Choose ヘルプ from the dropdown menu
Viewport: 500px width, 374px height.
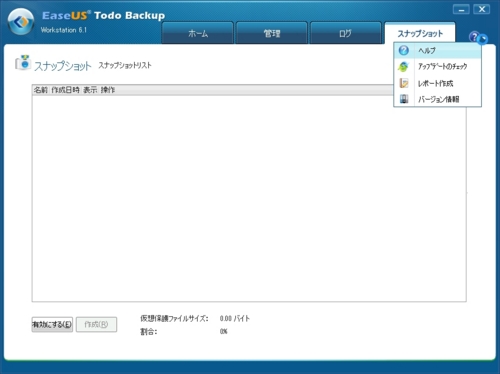pyautogui.click(x=438, y=51)
